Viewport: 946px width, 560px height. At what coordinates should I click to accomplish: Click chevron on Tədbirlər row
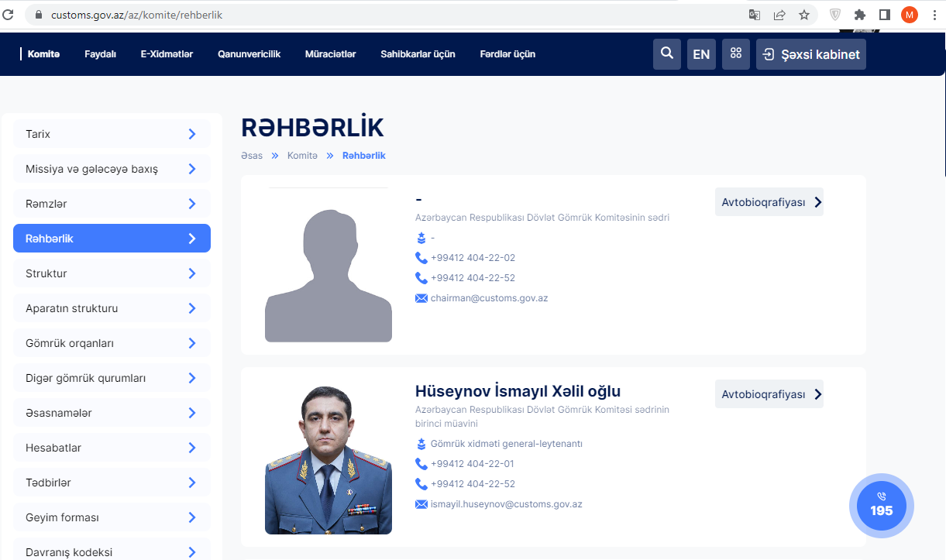click(x=192, y=483)
